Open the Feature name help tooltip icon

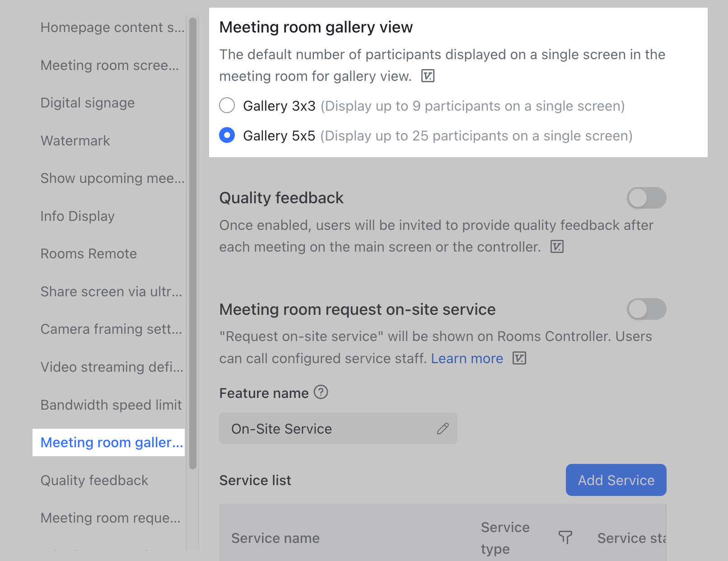coord(321,392)
